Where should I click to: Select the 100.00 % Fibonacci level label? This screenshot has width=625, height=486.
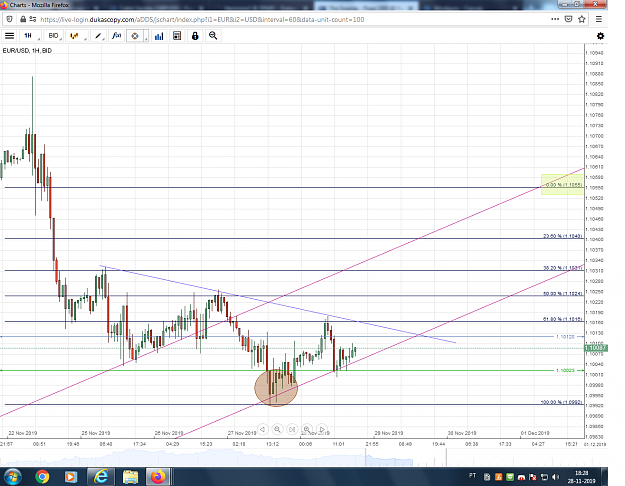561,402
